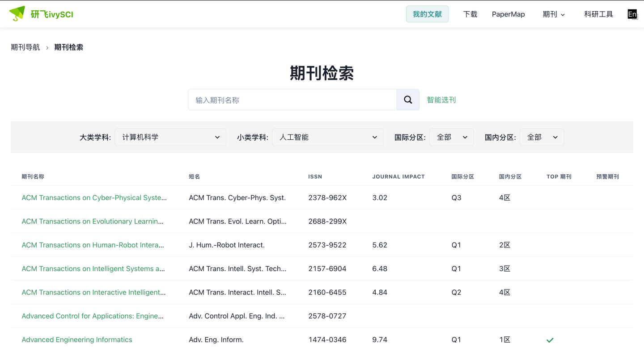Go back to 期刊导航 breadcrumb
This screenshot has height=348, width=644.
coord(25,47)
